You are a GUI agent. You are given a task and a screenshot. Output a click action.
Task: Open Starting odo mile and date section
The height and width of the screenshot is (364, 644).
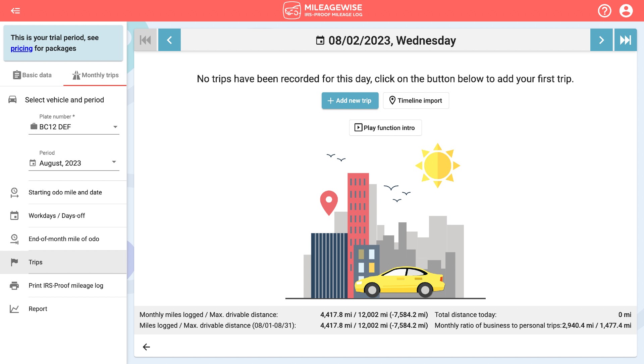(65, 192)
